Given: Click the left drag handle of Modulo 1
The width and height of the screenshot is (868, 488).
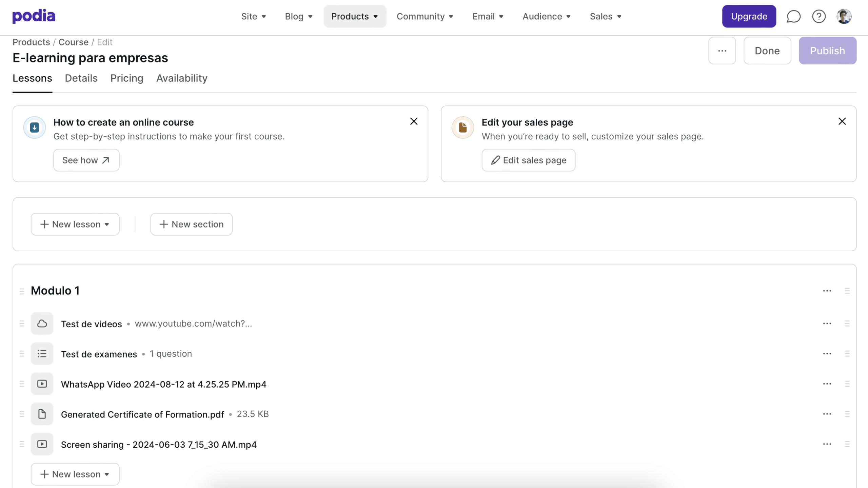Looking at the screenshot, I should tap(22, 291).
